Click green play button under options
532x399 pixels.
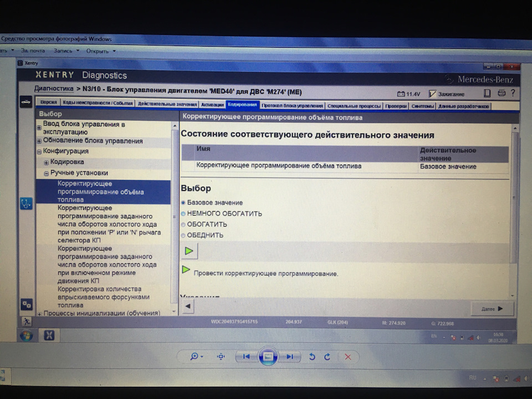(x=189, y=251)
